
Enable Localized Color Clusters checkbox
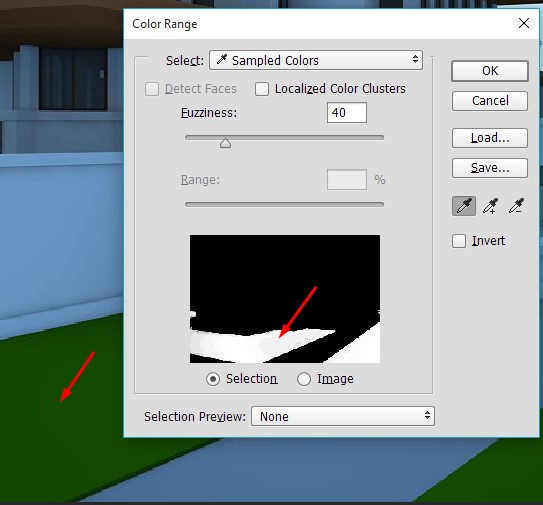coord(262,89)
